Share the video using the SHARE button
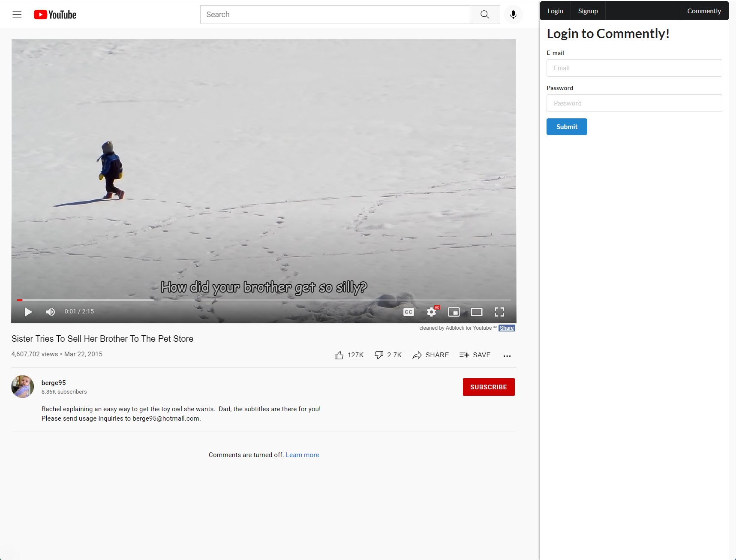Viewport: 736px width, 560px height. click(x=431, y=355)
